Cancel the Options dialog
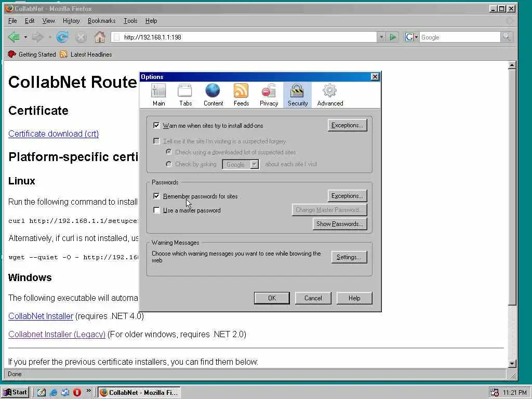Image resolution: width=532 pixels, height=399 pixels. pyautogui.click(x=313, y=298)
